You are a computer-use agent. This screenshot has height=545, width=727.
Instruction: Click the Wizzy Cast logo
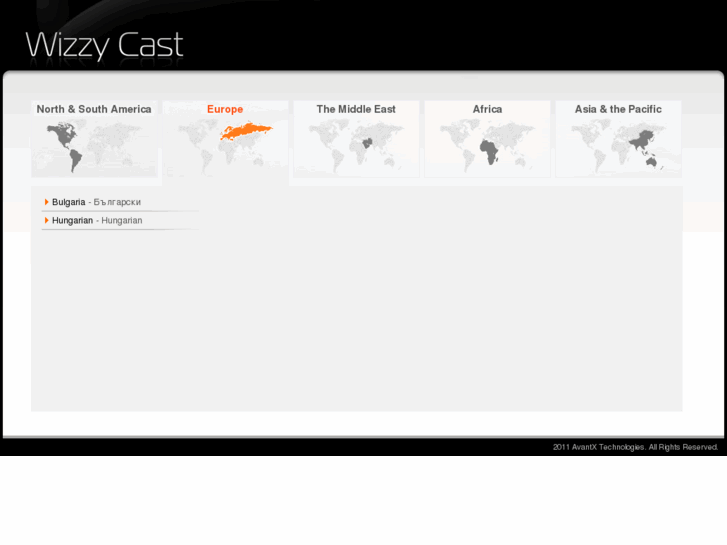click(x=104, y=45)
